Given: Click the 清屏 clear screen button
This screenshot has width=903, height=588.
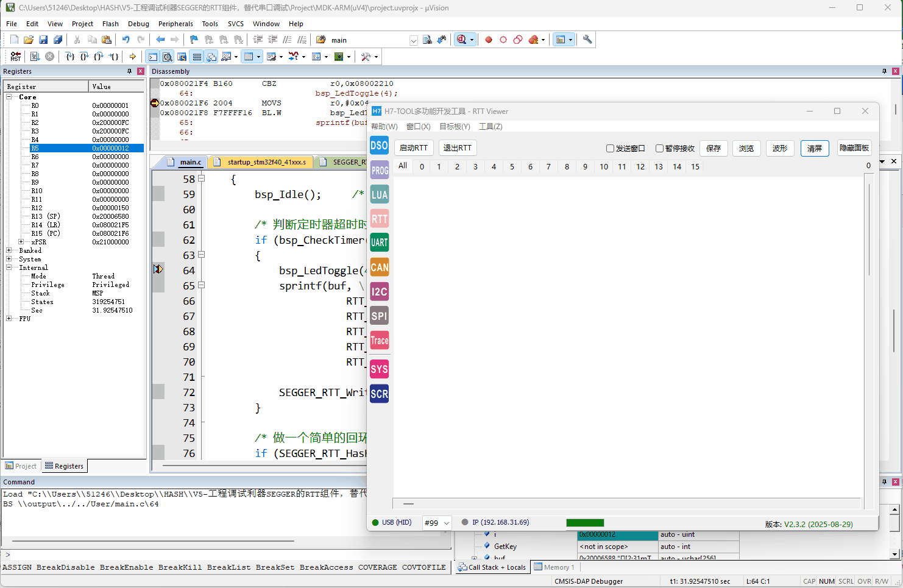Looking at the screenshot, I should click(815, 148).
